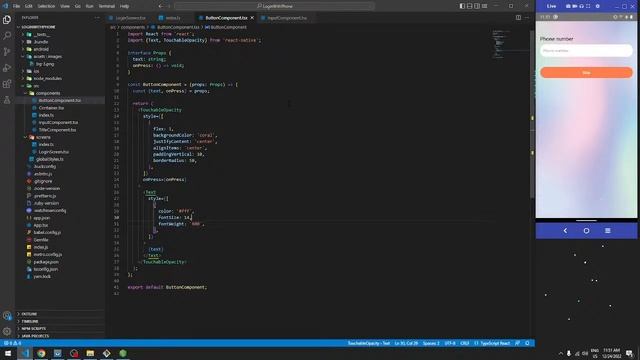Click errors and warnings status indicator

pyautogui.click(x=13, y=343)
